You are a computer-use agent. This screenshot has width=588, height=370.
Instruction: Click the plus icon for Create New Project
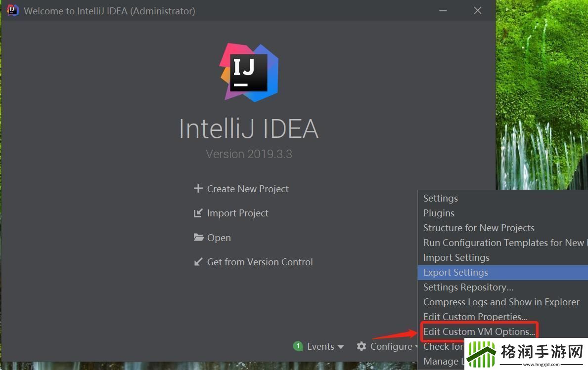pyautogui.click(x=198, y=189)
